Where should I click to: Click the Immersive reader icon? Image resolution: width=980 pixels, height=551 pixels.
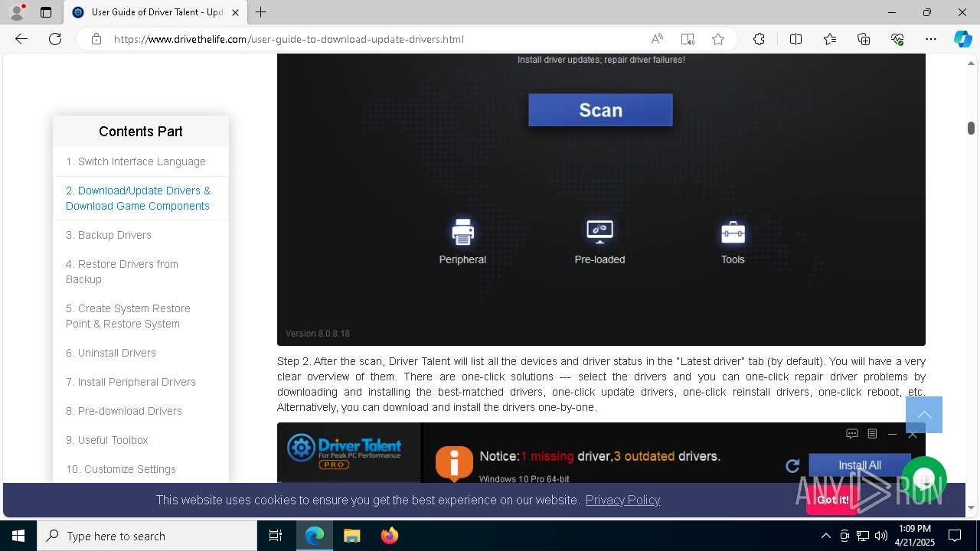coord(688,39)
